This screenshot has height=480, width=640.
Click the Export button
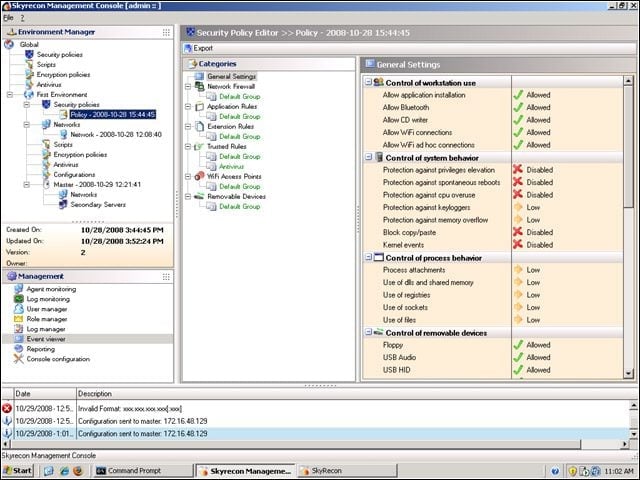click(198, 48)
